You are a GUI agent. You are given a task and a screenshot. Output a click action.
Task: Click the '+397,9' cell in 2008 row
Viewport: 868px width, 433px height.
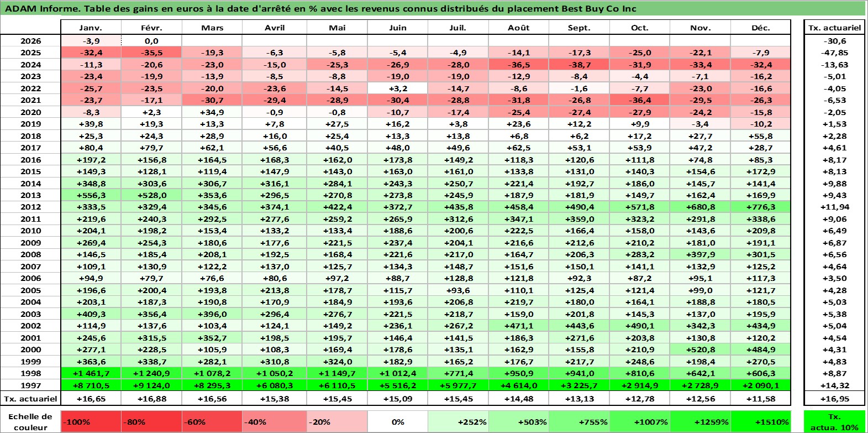pyautogui.click(x=700, y=254)
